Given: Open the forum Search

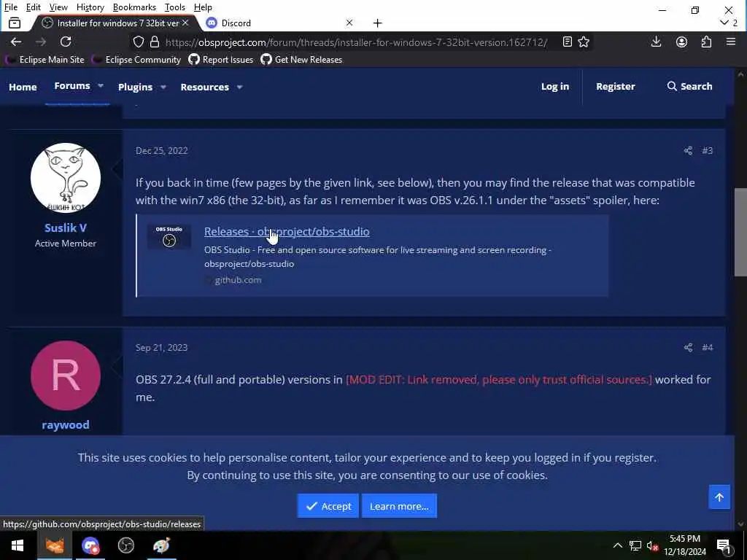Looking at the screenshot, I should tap(689, 86).
